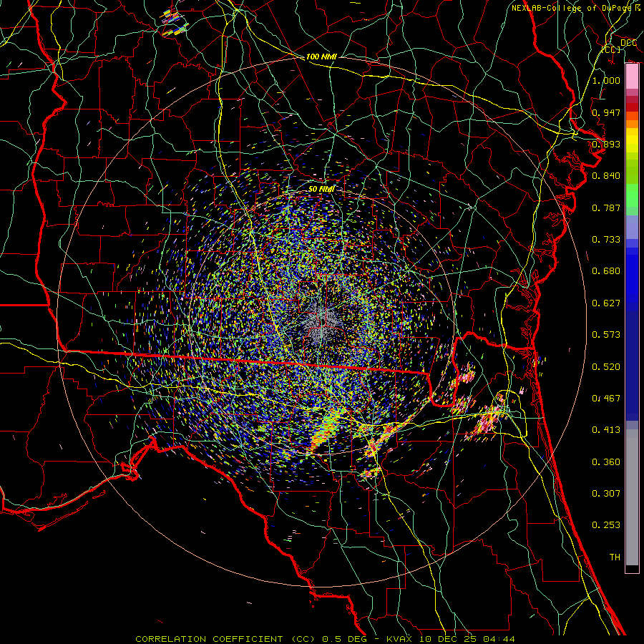Viewport: 644px width, 644px height.
Task: Select the 1.000 scale value
Action: click(x=606, y=80)
